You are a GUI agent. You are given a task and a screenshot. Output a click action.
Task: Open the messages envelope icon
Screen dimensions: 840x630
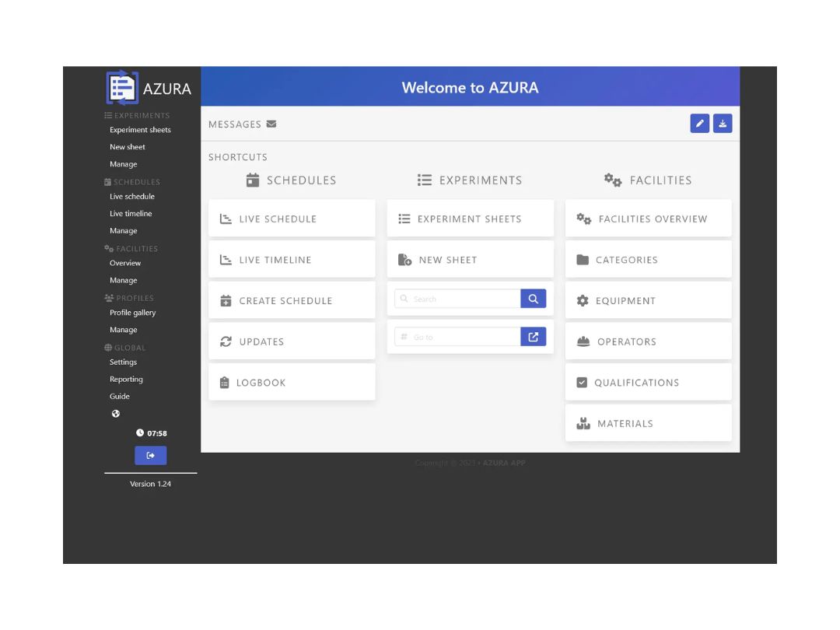point(271,124)
